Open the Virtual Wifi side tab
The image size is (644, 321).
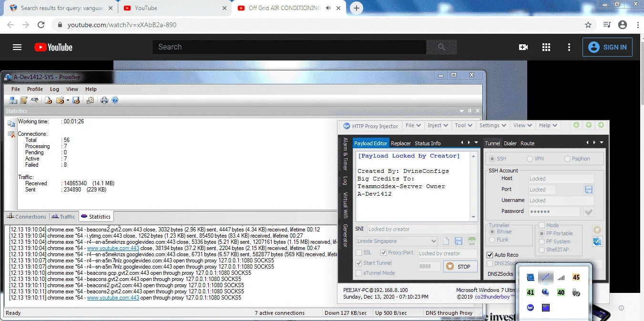point(345,204)
